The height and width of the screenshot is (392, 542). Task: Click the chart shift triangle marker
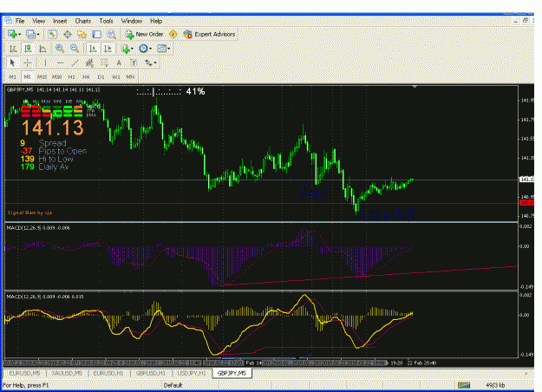(x=415, y=87)
